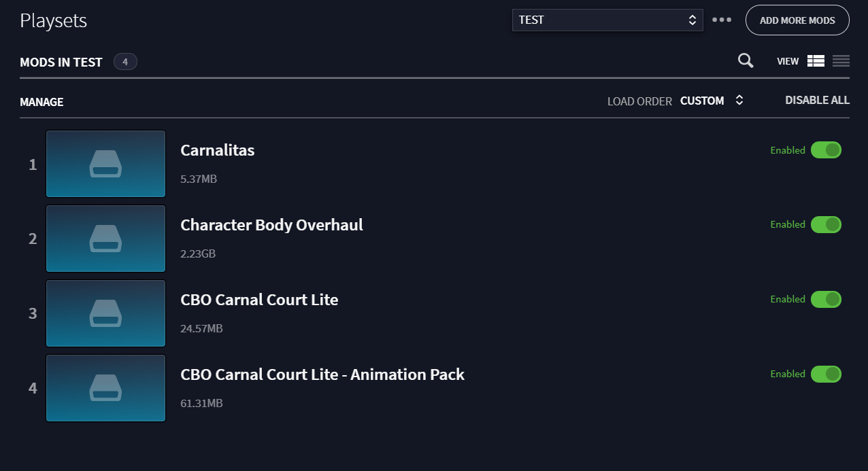Switch to detailed list view icon
The height and width of the screenshot is (471, 868).
pos(816,61)
